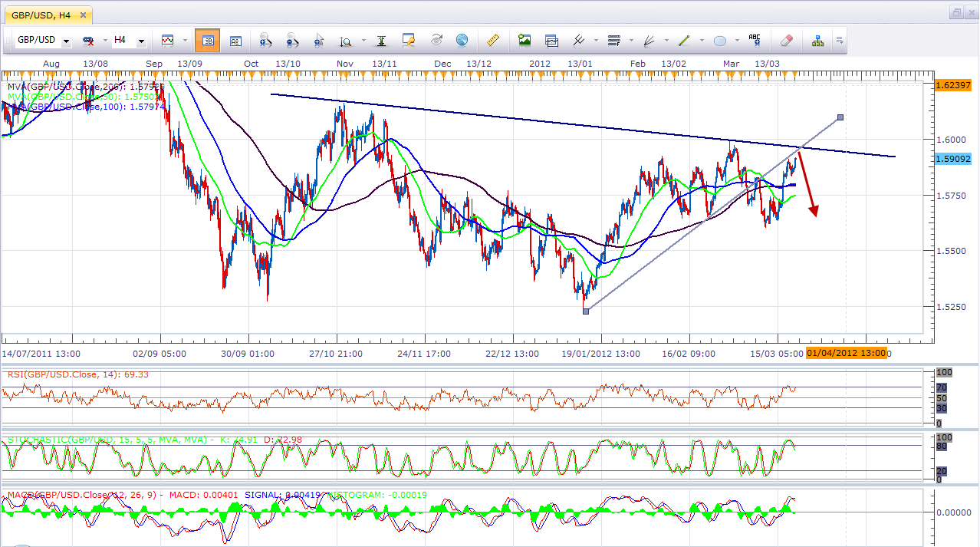Click the green hierarchy tree icon
This screenshot has height=547, width=980.
817,40
